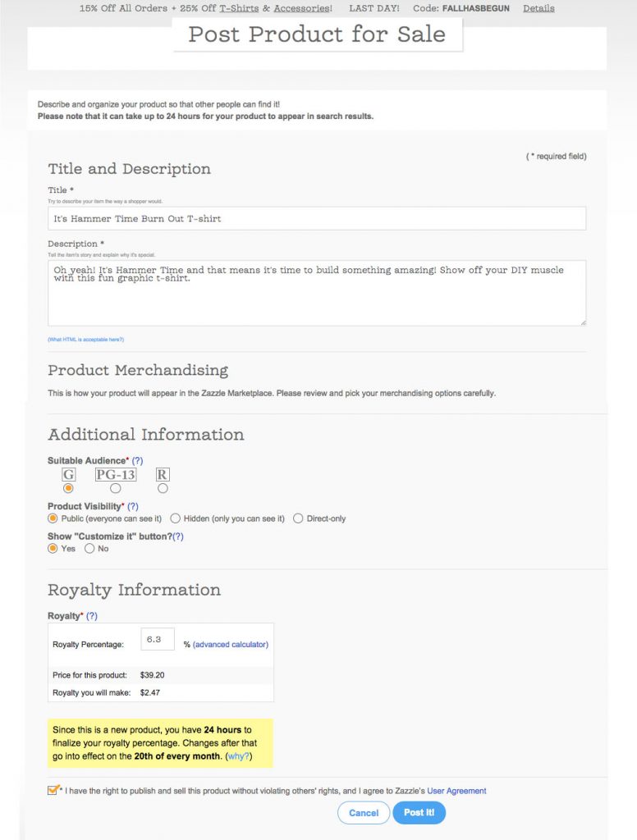Click the Cancel button
Screen dimensions: 637x840
tap(364, 813)
